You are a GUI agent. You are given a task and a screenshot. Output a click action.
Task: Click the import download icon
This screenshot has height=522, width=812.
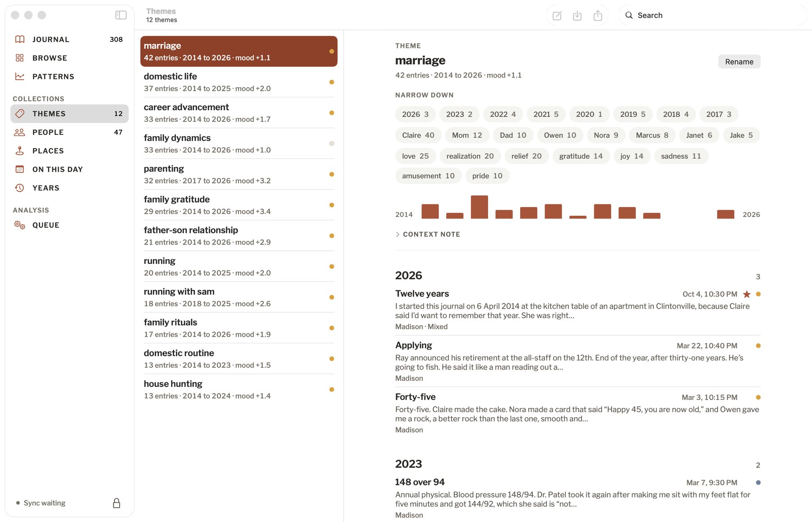click(x=577, y=16)
